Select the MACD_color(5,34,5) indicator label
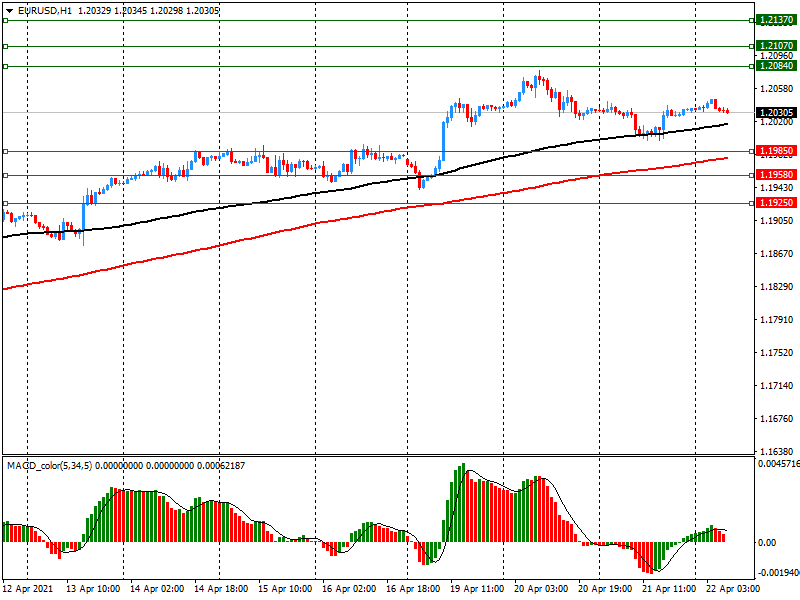The width and height of the screenshot is (800, 600). click(49, 466)
